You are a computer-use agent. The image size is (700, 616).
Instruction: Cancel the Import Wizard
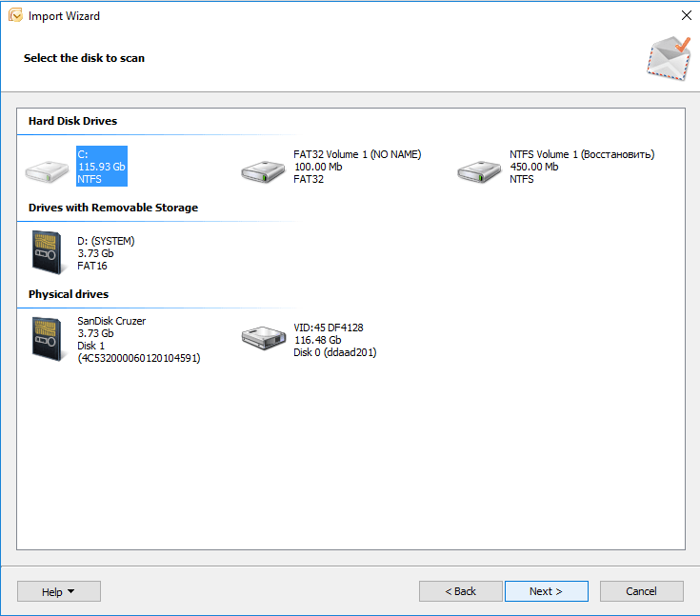point(641,591)
